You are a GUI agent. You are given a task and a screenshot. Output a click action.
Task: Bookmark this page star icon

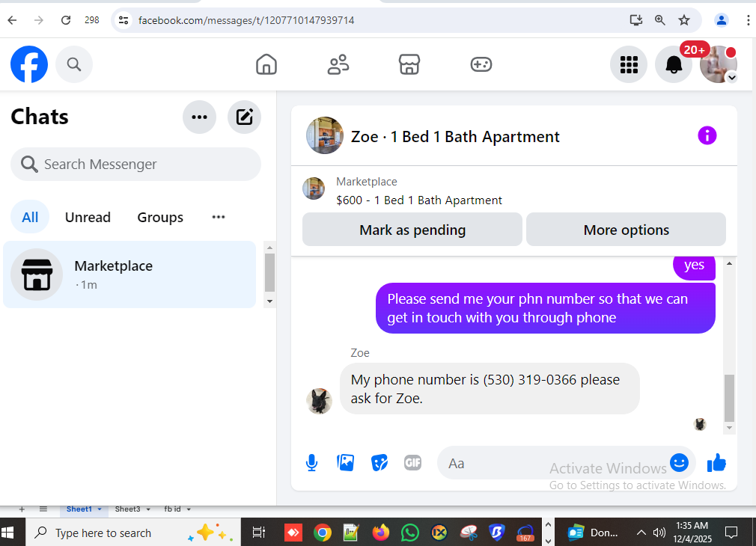683,20
